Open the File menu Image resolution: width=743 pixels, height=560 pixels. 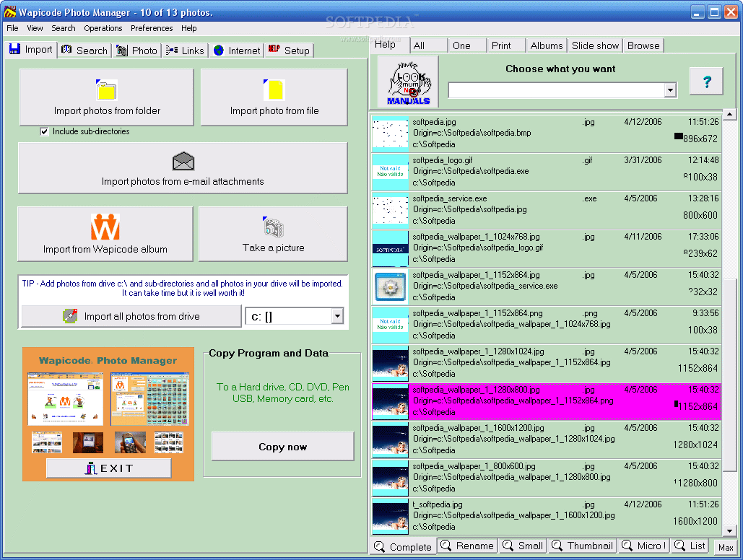[x=12, y=28]
